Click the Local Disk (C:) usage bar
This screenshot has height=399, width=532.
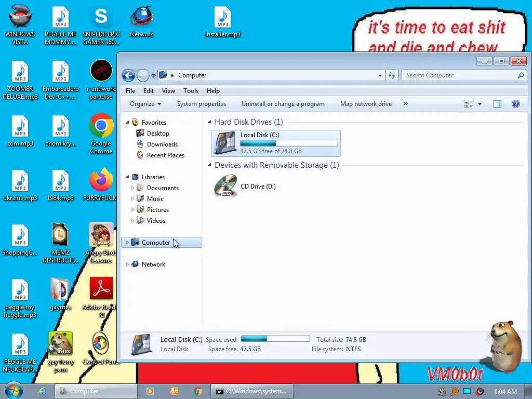289,143
